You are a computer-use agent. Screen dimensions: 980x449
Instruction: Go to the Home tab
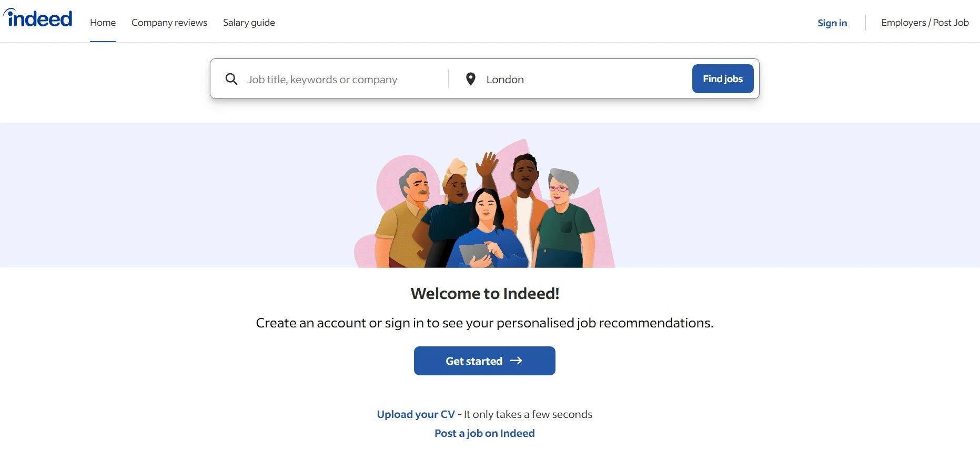[103, 23]
